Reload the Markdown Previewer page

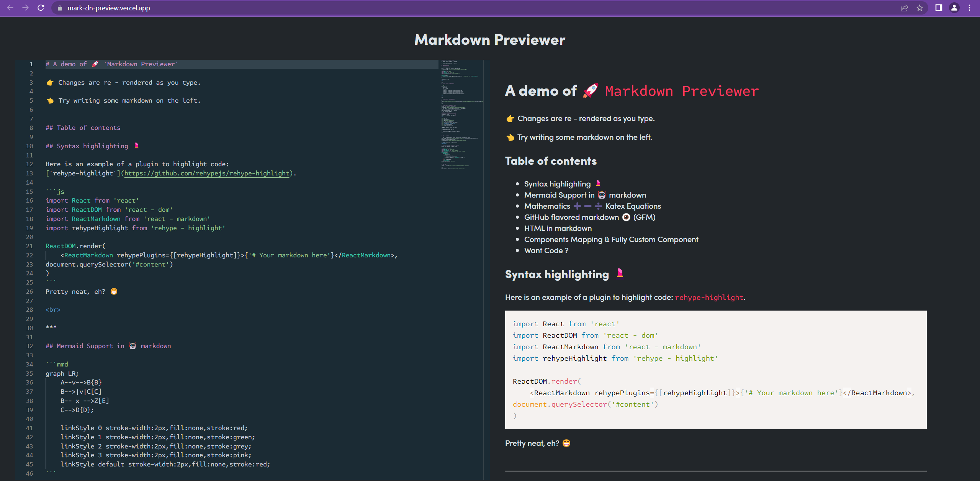(41, 8)
